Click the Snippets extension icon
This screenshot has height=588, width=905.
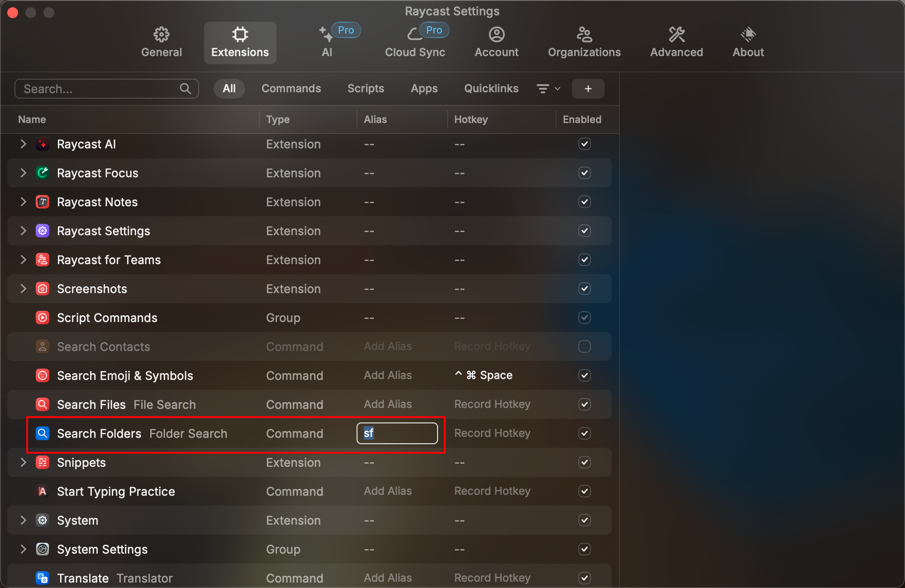(43, 463)
